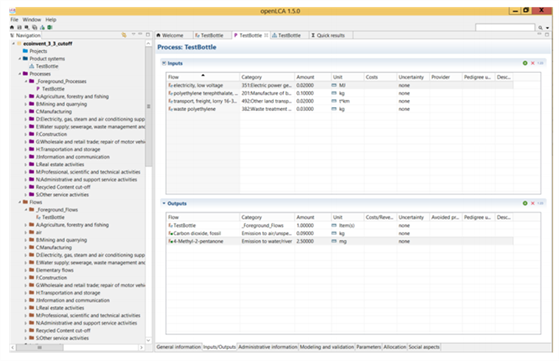The width and height of the screenshot is (559, 361).
Task: Switch to the General information tab
Action: (179, 347)
